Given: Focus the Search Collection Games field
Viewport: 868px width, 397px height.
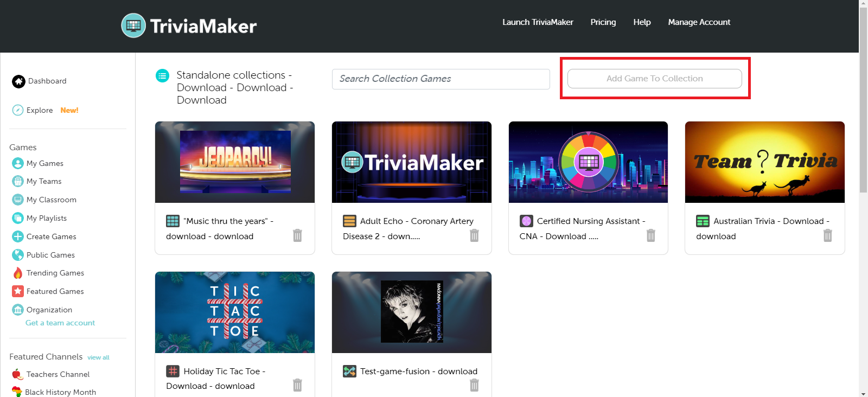Looking at the screenshot, I should click(441, 79).
